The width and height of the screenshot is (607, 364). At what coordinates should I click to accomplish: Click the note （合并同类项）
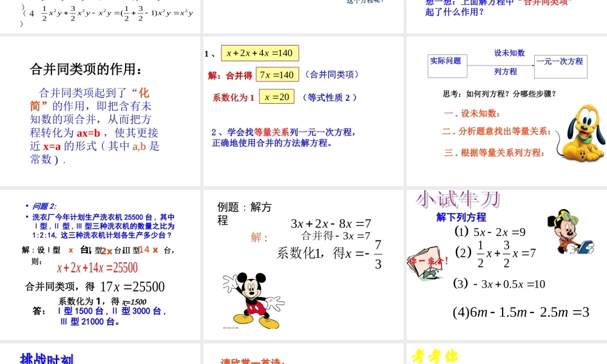click(331, 74)
